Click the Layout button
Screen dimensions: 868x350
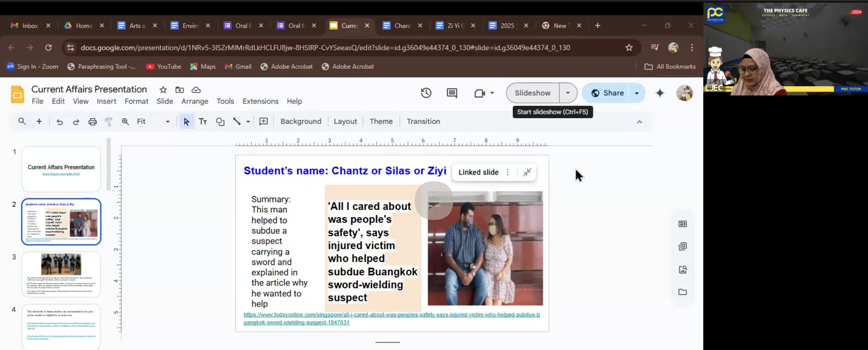(345, 121)
